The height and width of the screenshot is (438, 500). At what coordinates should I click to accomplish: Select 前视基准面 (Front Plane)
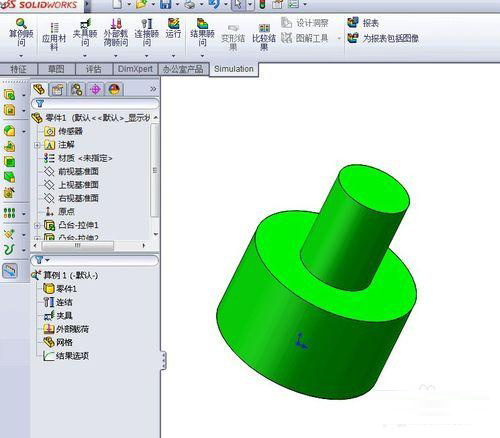[71, 171]
